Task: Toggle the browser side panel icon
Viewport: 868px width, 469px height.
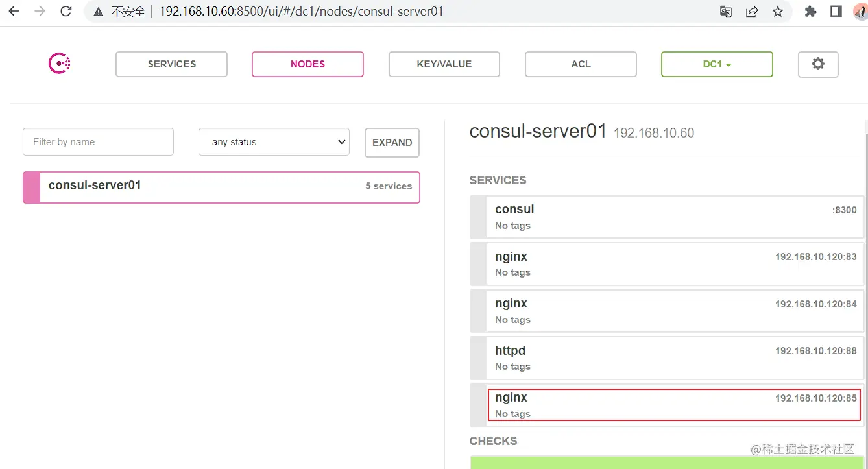Action: [836, 12]
